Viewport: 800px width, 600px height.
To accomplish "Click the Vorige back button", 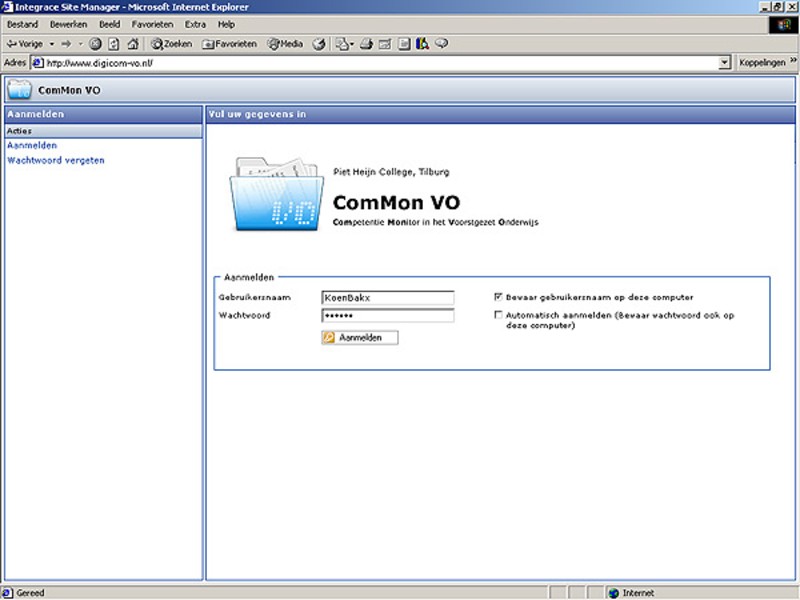I will [x=25, y=44].
